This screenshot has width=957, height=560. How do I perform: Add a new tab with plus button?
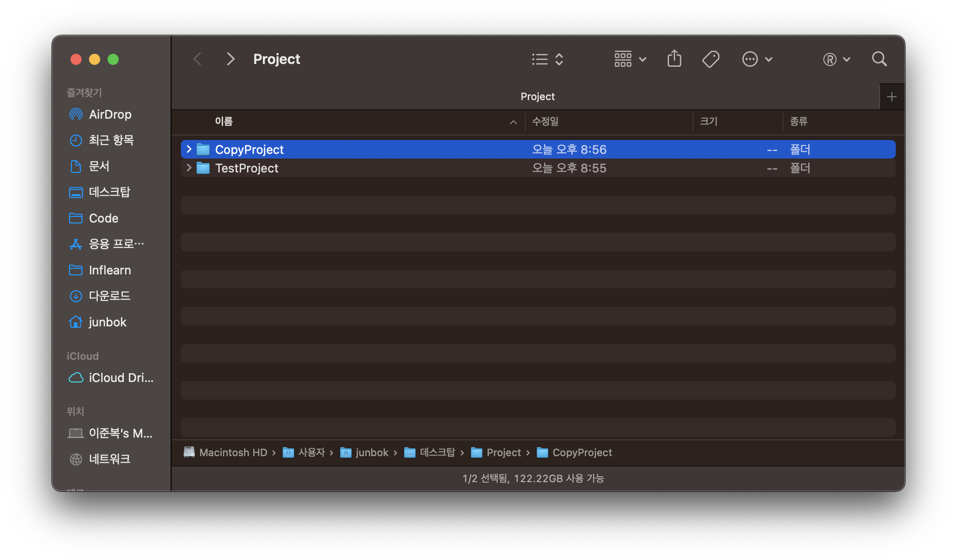pos(891,97)
